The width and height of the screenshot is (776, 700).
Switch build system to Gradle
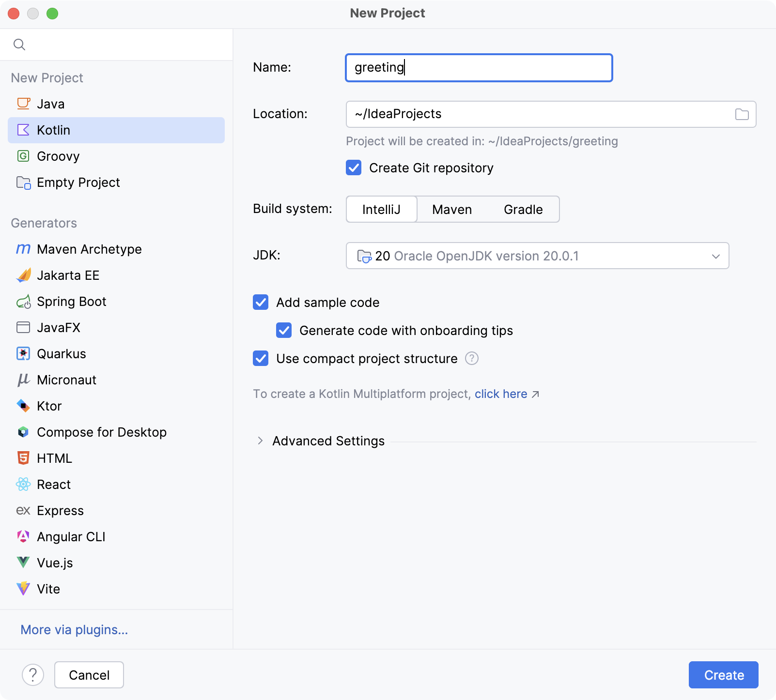[x=523, y=209]
